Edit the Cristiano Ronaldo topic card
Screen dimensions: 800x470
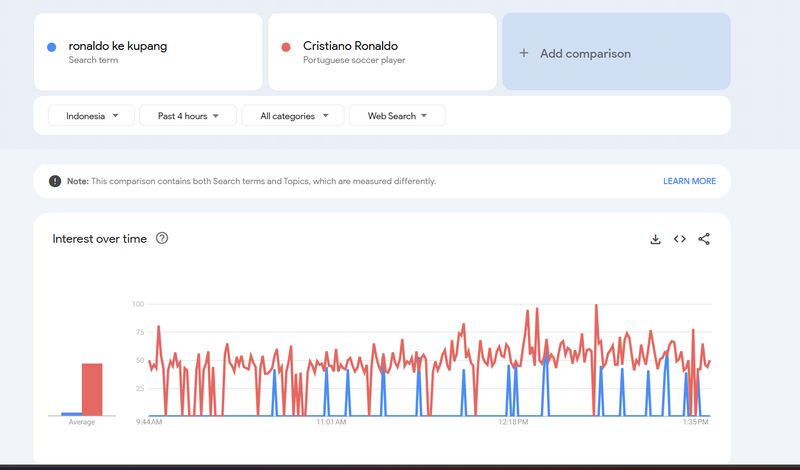coord(382,52)
